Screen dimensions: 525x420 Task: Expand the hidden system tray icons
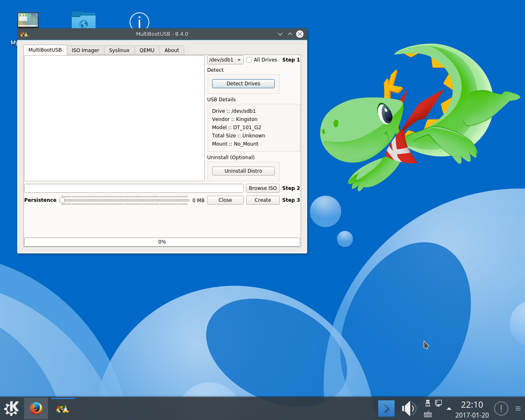[x=449, y=409]
